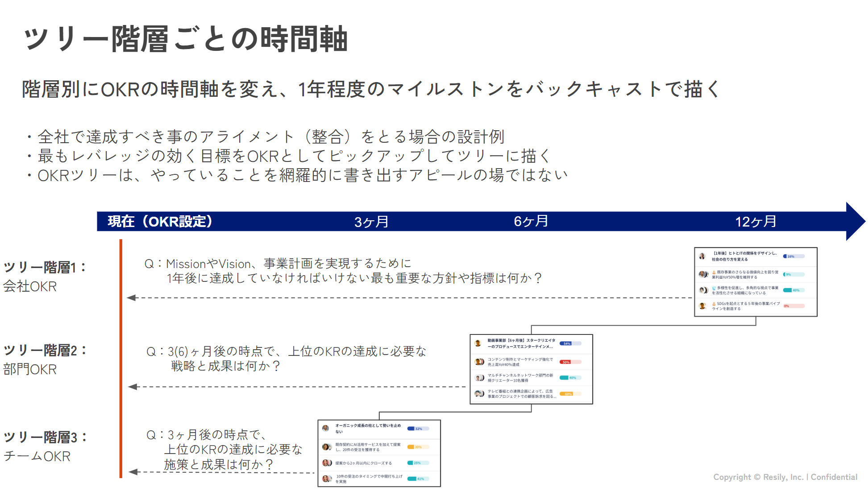868x491 pixels.
Task: Select objective オーガニック成長の柱として勢いを止めない
Action: 368,429
